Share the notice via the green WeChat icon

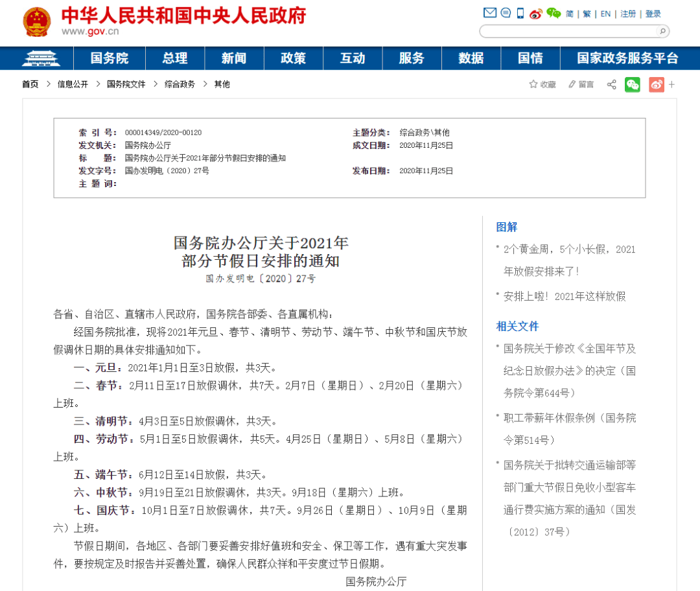[x=633, y=84]
